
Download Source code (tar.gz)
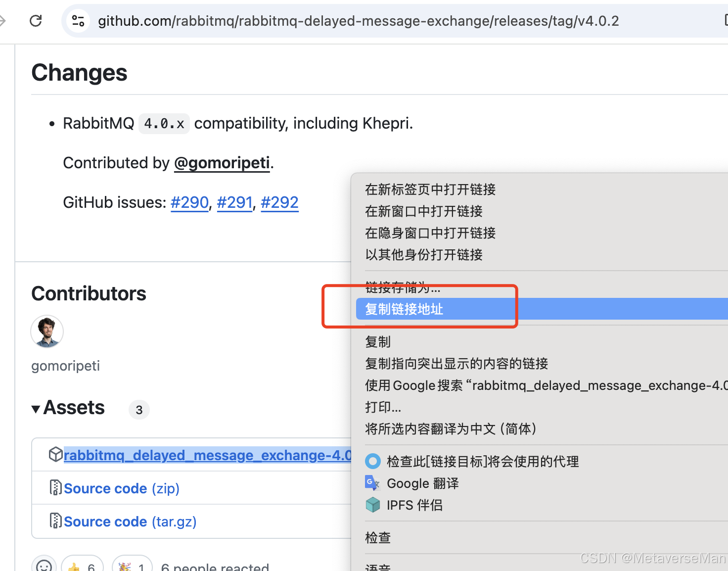tap(130, 522)
